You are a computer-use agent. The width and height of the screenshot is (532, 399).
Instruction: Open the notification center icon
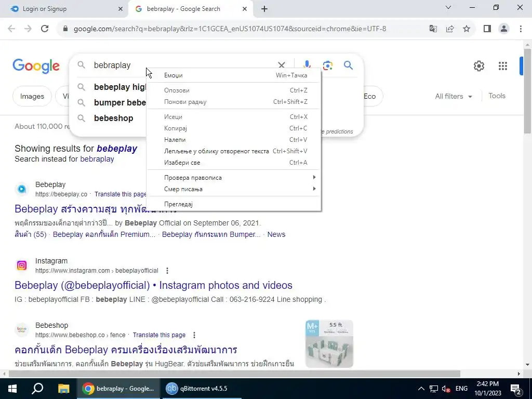[515, 389]
